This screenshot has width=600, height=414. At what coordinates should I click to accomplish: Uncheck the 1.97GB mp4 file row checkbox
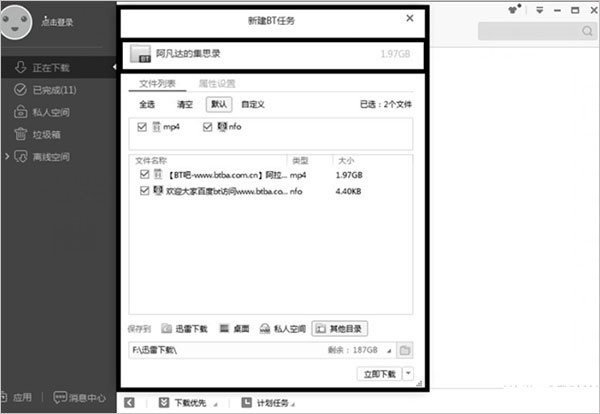coord(144,174)
